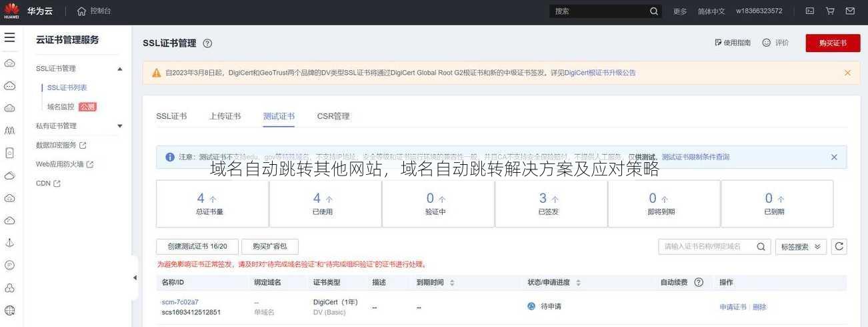Click the three-circles icon in left rail
This screenshot has height=327, width=868.
(x=9, y=288)
